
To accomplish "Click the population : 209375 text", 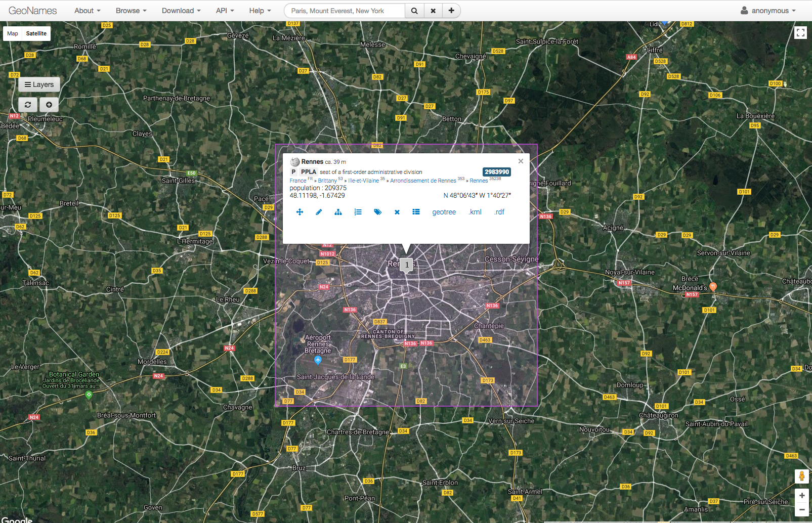I will tap(318, 188).
